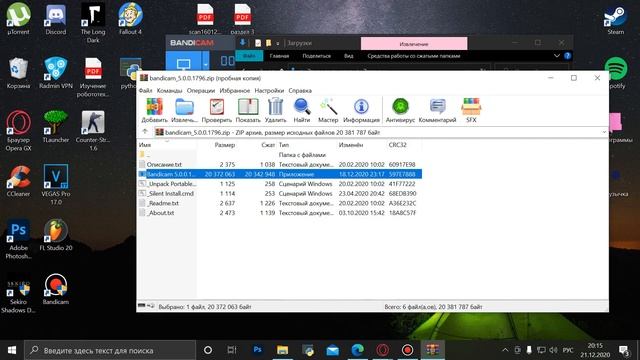Click the blue help icon in Explorer
The width and height of the screenshot is (640, 360).
point(567,56)
